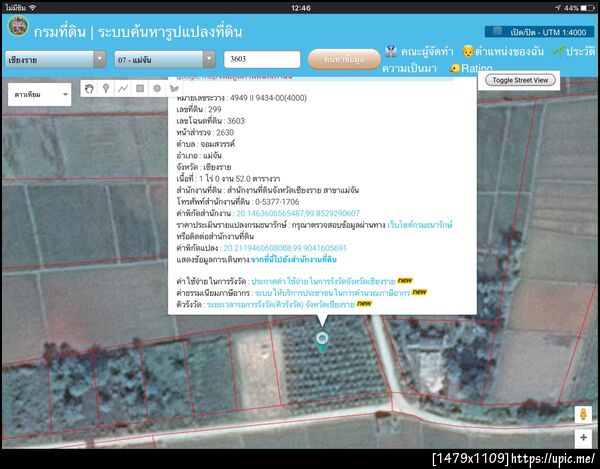600x469 pixels.
Task: Click text จังหวัด : เชียงราย in popup
Action: (204, 167)
